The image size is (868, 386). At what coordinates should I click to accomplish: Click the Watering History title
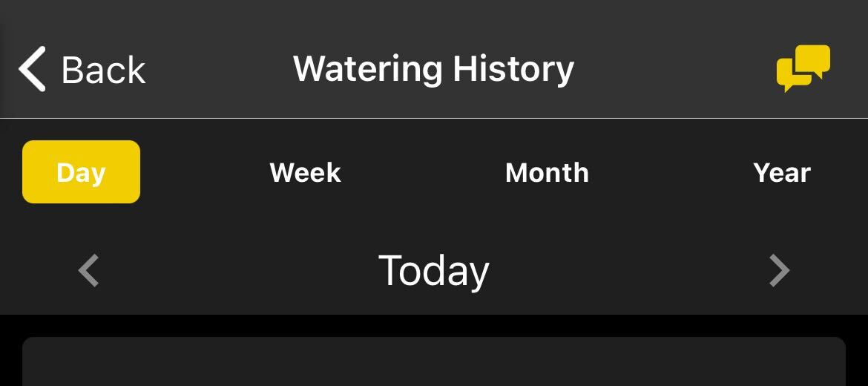coord(433,68)
